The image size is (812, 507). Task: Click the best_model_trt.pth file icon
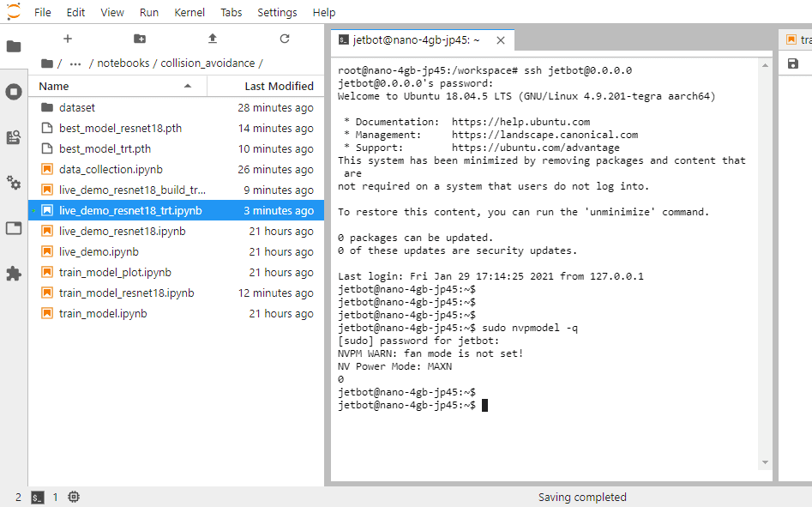coord(47,148)
